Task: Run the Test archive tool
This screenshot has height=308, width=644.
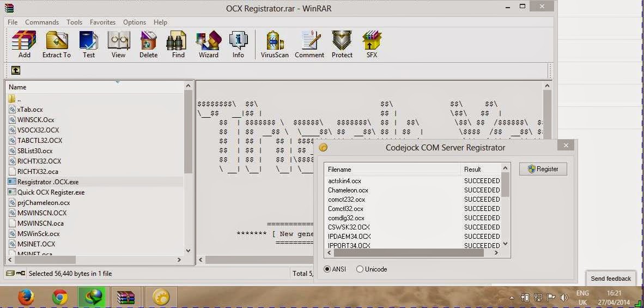Action: tap(89, 44)
